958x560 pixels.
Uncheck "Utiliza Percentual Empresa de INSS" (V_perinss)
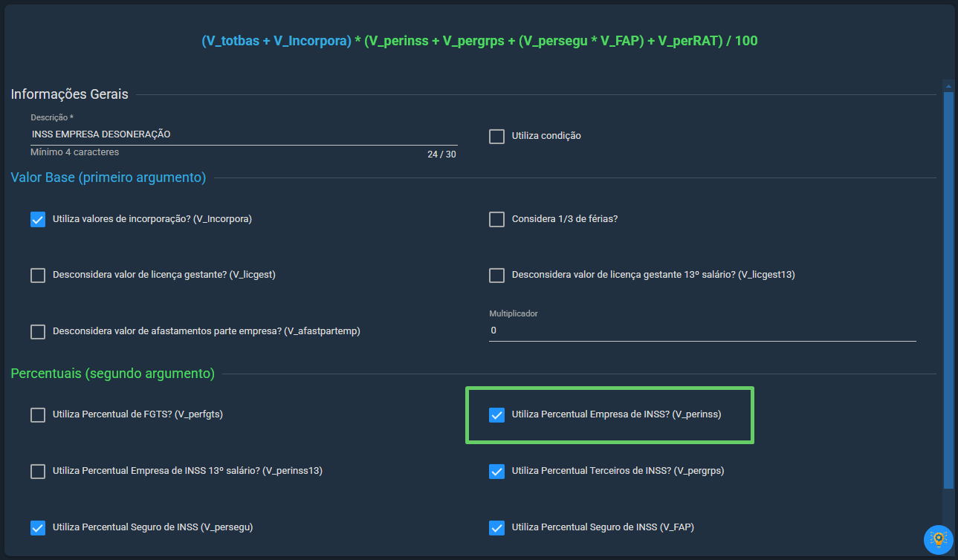(496, 415)
